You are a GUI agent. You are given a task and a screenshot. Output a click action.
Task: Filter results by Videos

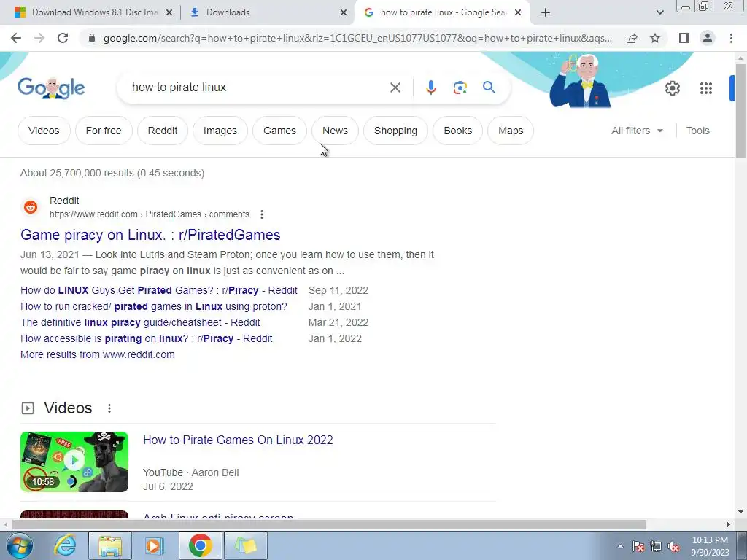(44, 131)
